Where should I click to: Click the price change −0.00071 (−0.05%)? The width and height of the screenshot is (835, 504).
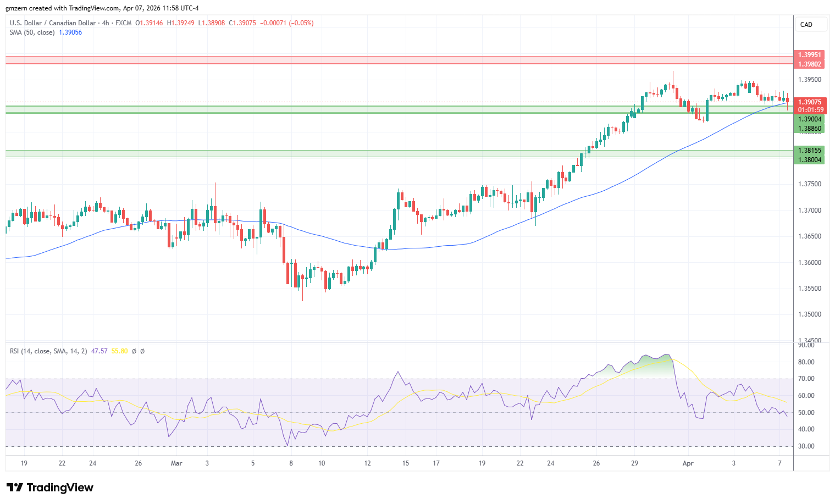(286, 23)
